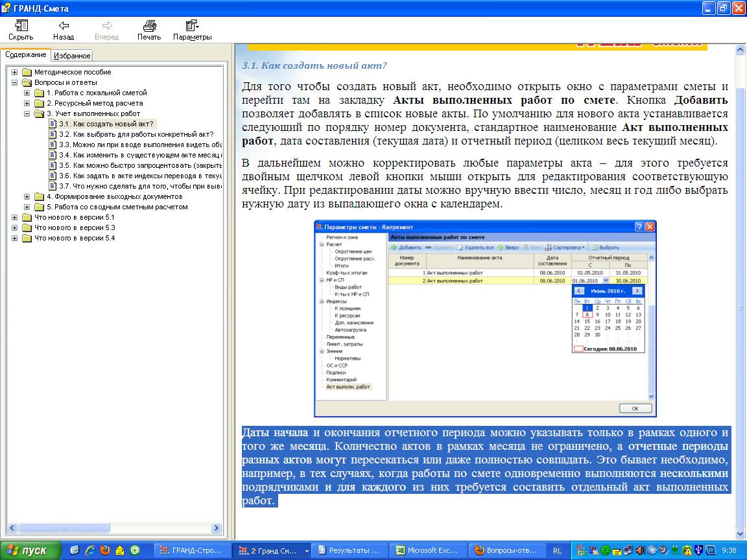Screen dimensions: 747x560
Task: Collapse 3. Учет выполненных работ
Action: pyautogui.click(x=27, y=114)
